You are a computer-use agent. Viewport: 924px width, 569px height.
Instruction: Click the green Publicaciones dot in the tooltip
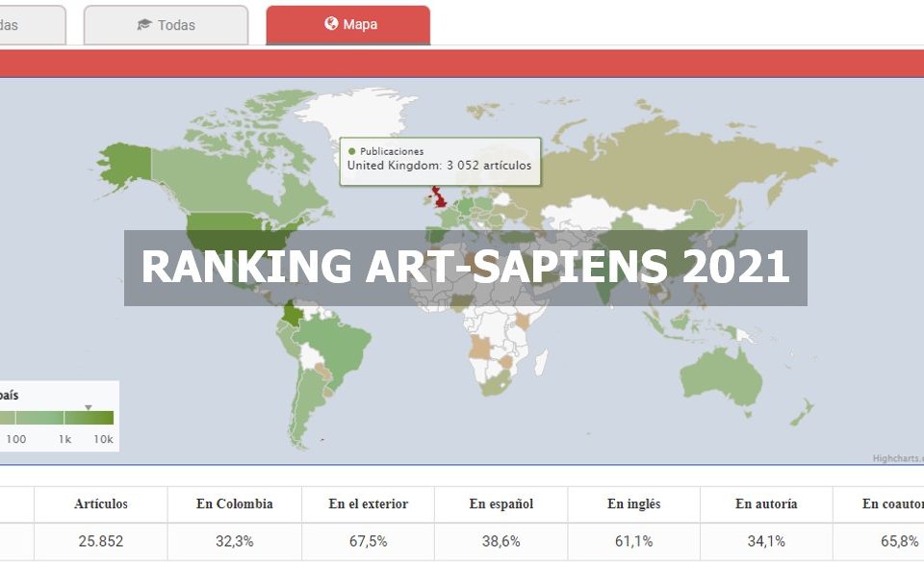pyautogui.click(x=350, y=151)
